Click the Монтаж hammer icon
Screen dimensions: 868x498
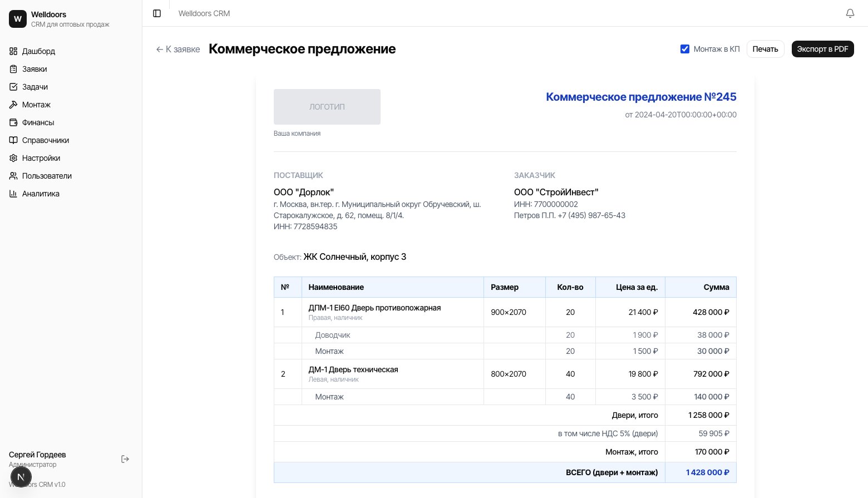[13, 105]
